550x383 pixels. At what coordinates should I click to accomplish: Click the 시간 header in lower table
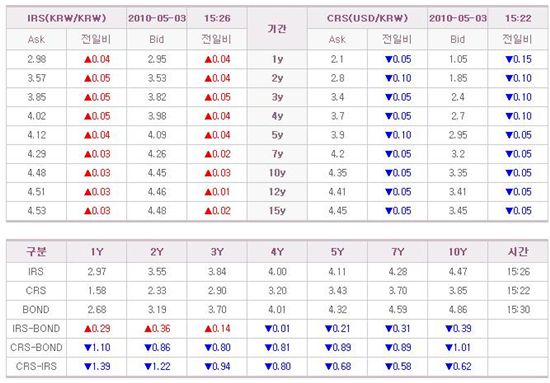518,251
